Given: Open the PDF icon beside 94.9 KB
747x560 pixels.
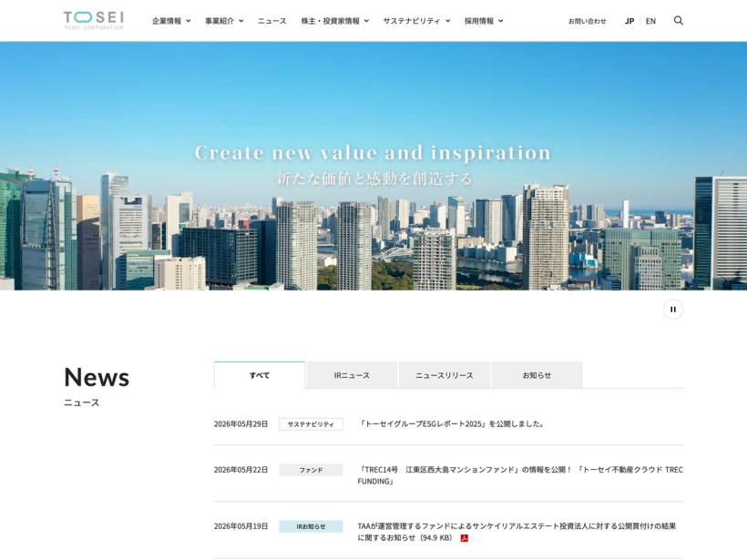Looking at the screenshot, I should tap(465, 538).
